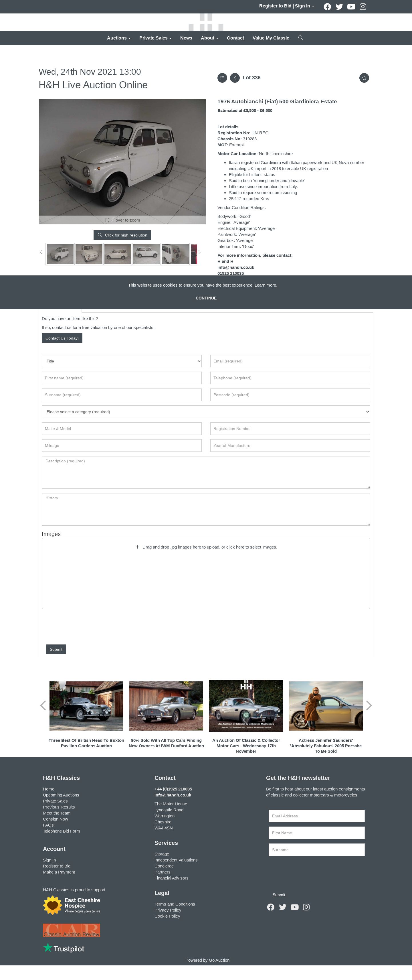Focus the History textarea
The image size is (412, 980).
pos(206,509)
